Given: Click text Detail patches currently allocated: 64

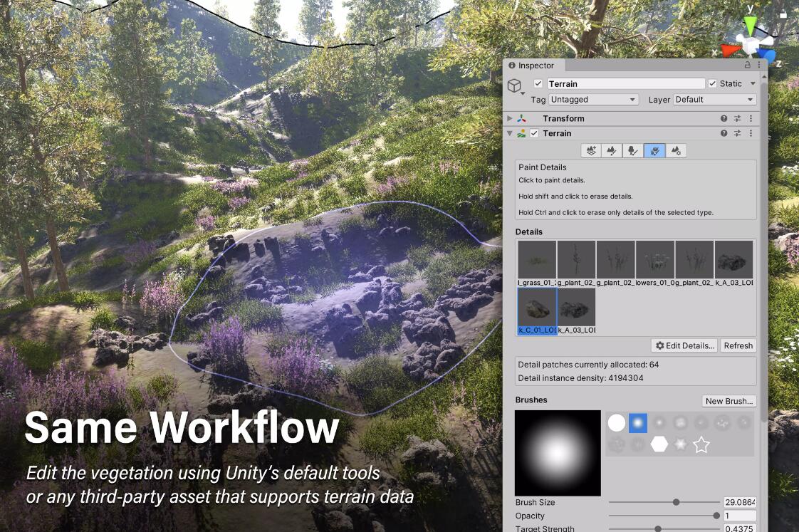Looking at the screenshot, I should click(x=588, y=365).
